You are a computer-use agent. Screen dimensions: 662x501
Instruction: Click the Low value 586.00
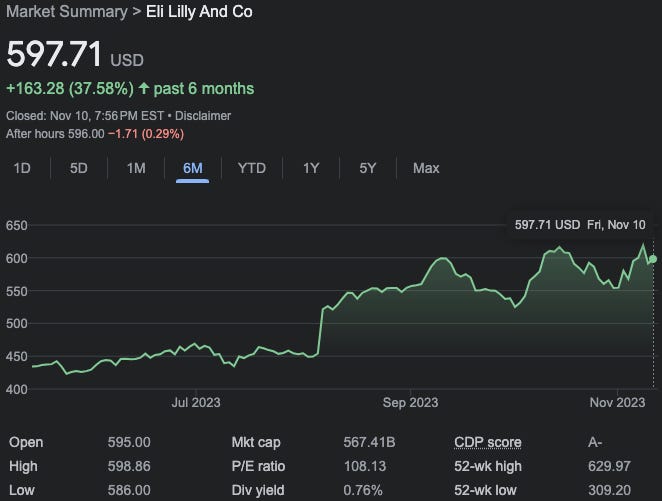pyautogui.click(x=129, y=490)
